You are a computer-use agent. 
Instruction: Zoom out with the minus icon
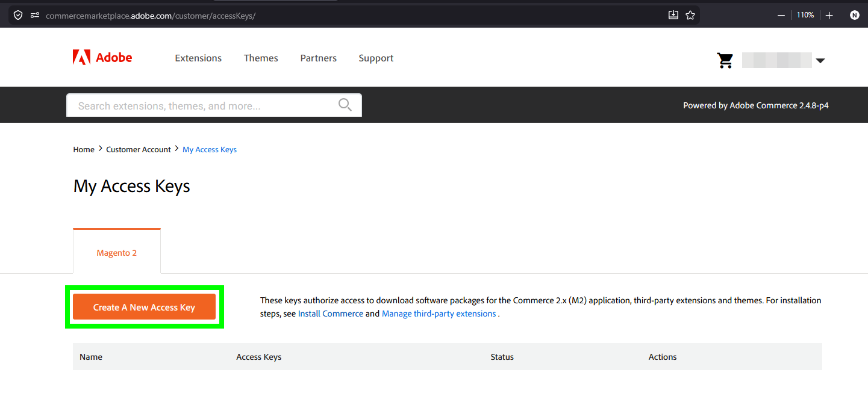tap(781, 15)
